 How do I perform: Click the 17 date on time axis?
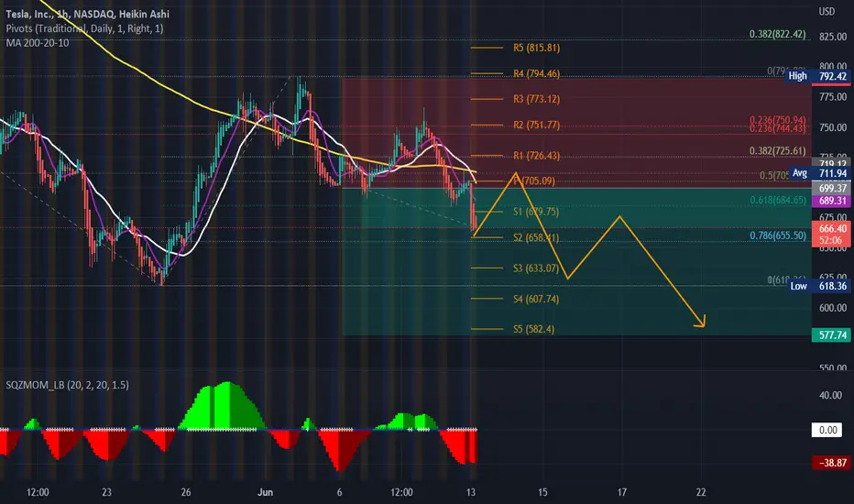621,492
